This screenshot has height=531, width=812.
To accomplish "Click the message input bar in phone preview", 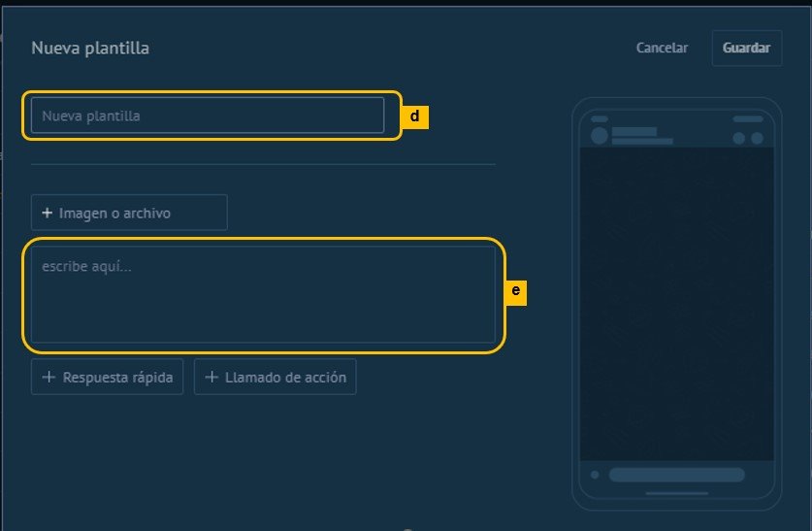I will click(x=676, y=475).
